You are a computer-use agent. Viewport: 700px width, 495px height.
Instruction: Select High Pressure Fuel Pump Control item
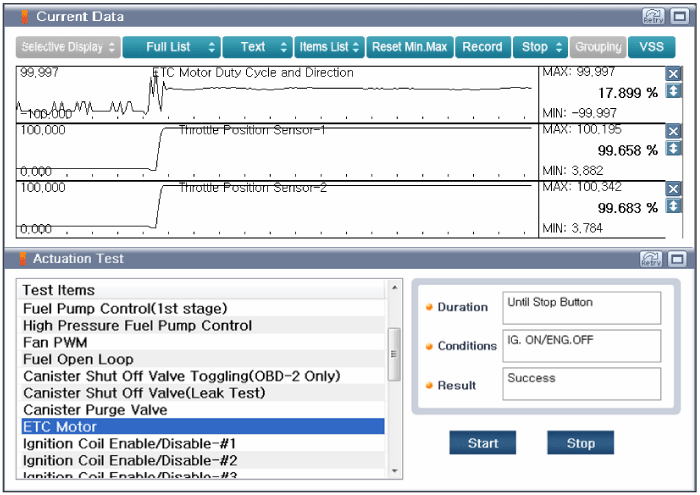(203, 325)
